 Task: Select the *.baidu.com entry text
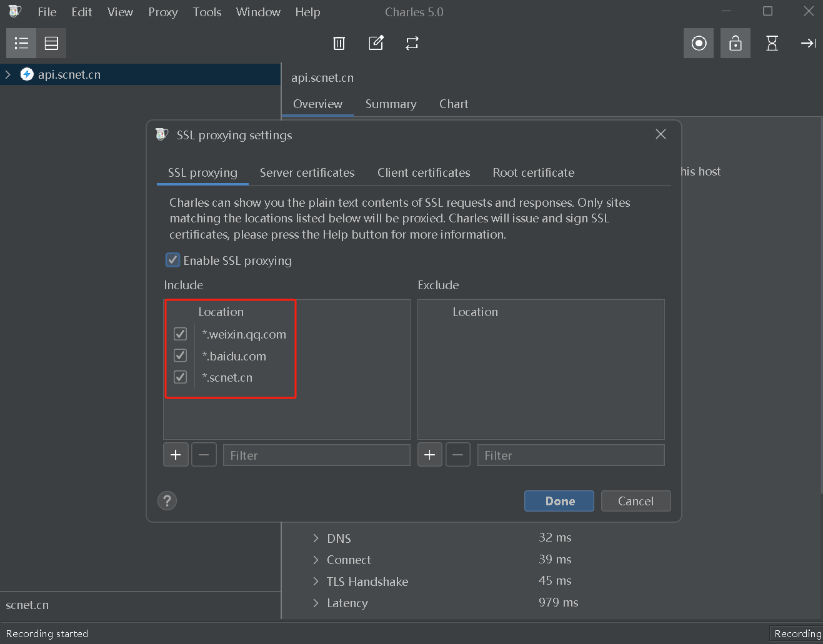[234, 356]
